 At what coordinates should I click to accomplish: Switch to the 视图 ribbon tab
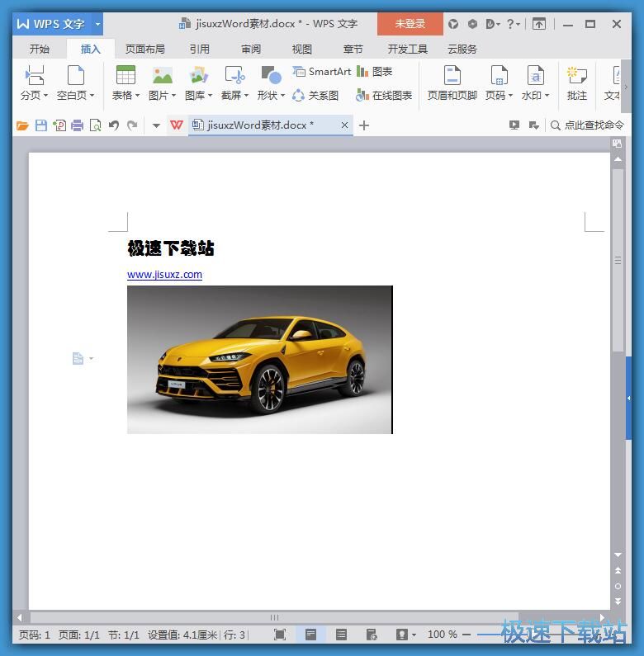[302, 50]
